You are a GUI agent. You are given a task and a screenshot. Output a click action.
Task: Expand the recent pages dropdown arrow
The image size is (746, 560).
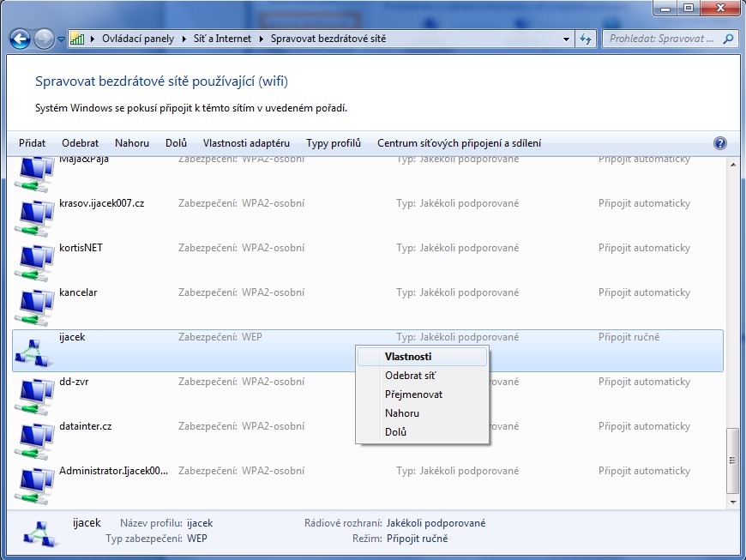[62, 39]
